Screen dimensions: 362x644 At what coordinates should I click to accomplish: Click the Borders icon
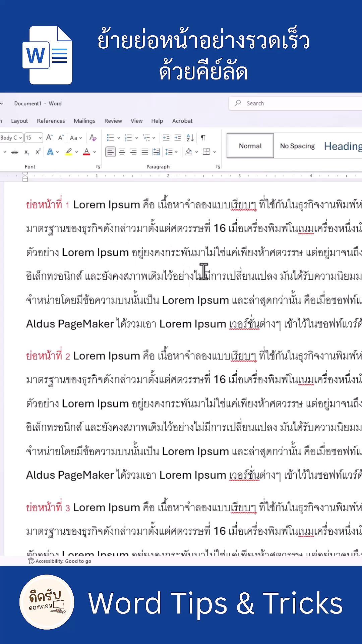[x=206, y=152]
